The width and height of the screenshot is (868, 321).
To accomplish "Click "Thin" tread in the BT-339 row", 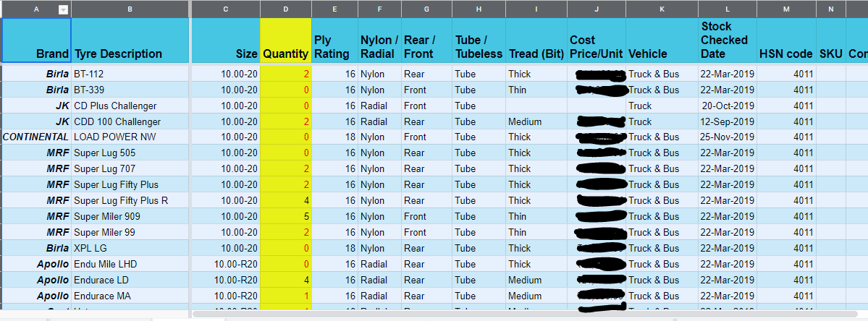I will 536,90.
